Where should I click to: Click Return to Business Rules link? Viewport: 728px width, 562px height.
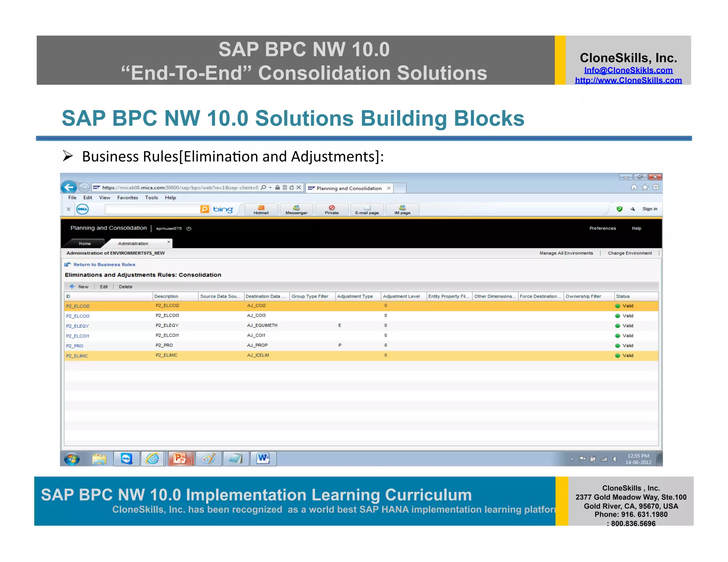[x=104, y=264]
